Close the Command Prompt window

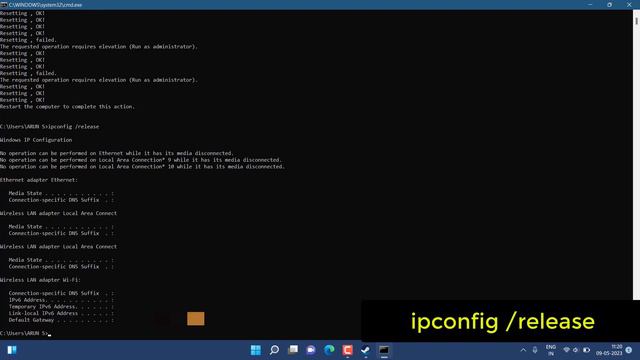click(x=629, y=4)
